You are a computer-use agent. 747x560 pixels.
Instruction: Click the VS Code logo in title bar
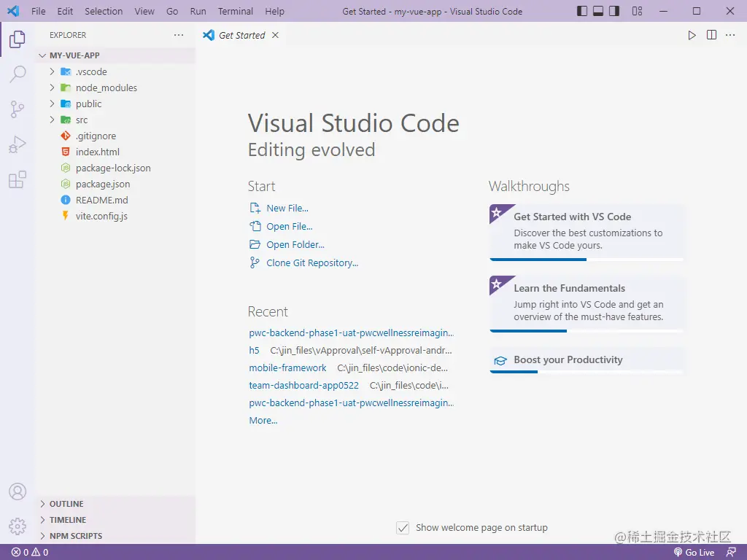13,11
